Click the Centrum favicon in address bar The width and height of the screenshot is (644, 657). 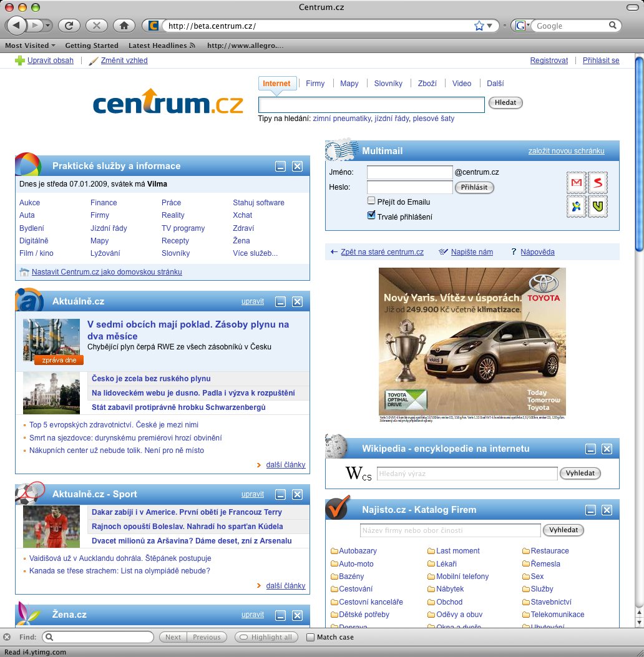point(154,26)
